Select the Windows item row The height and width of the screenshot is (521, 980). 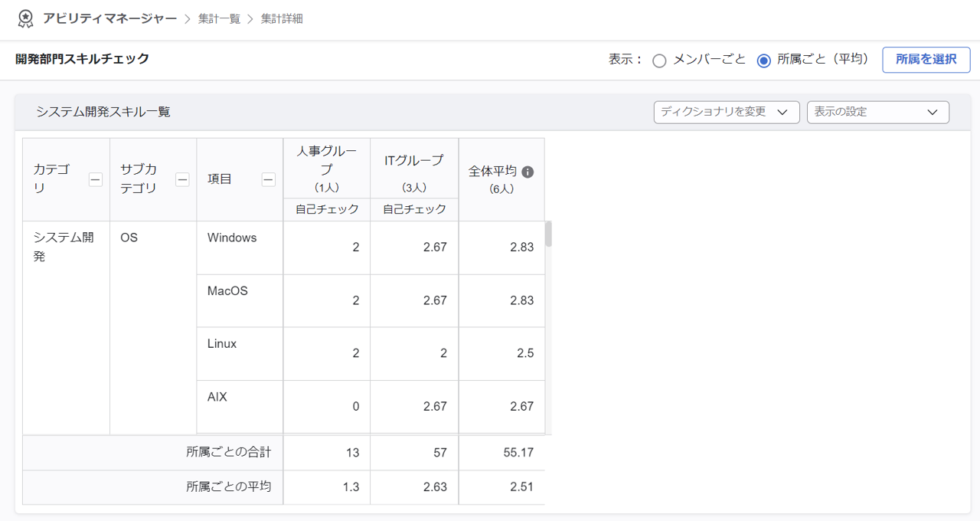pyautogui.click(x=232, y=238)
